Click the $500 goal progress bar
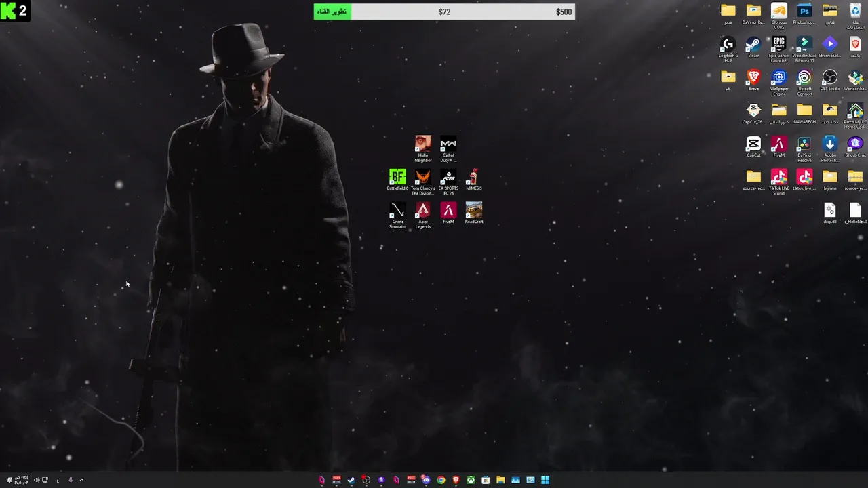The image size is (868, 488). [x=444, y=12]
